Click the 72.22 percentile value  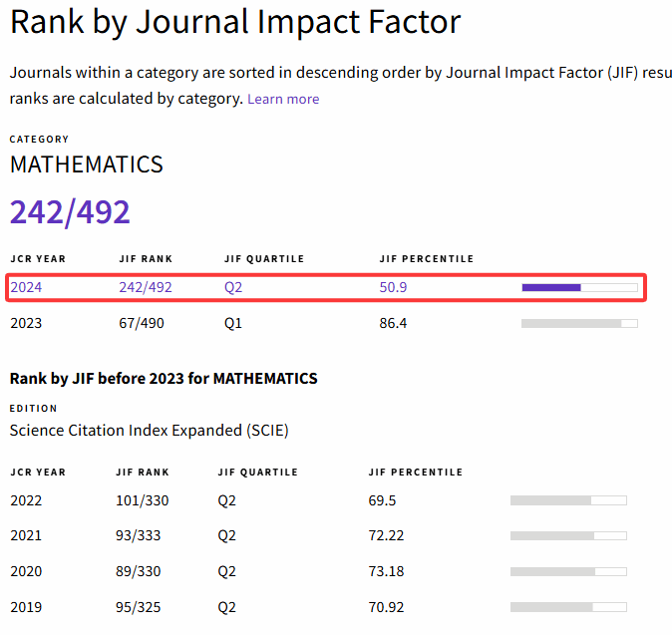[387, 535]
